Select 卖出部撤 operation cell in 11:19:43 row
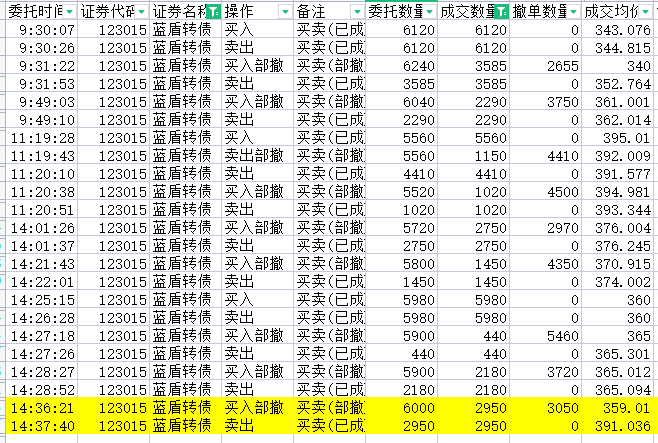The height and width of the screenshot is (443, 658). 257,156
